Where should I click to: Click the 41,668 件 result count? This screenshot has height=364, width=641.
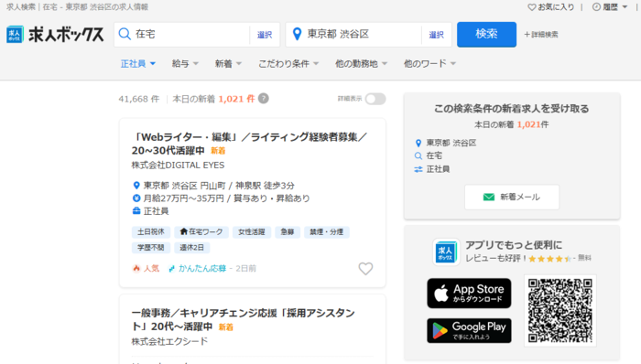(139, 99)
